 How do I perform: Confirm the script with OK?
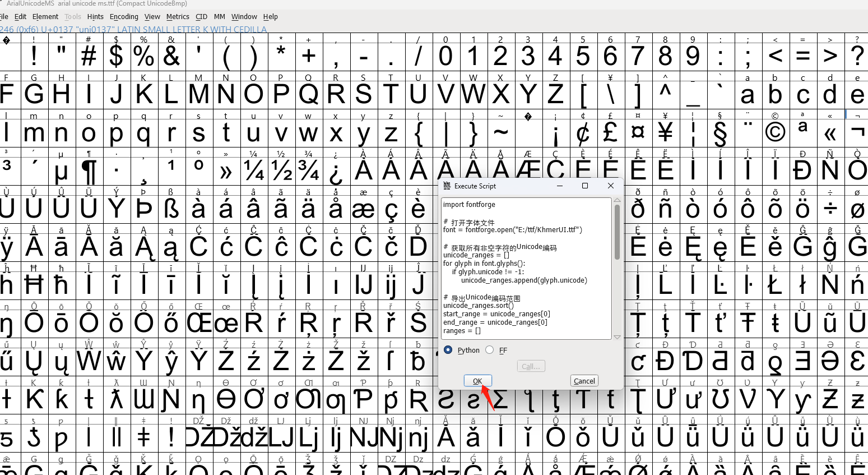(x=477, y=381)
